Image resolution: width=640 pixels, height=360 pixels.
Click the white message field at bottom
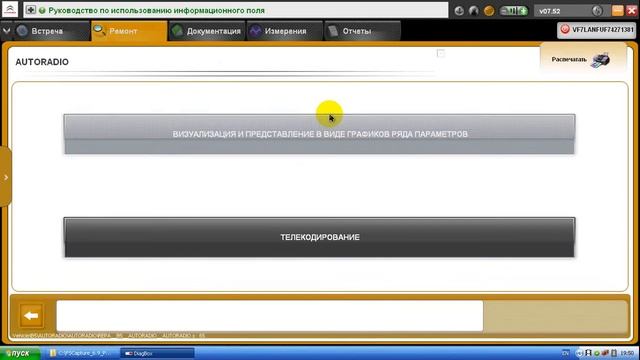point(269,316)
